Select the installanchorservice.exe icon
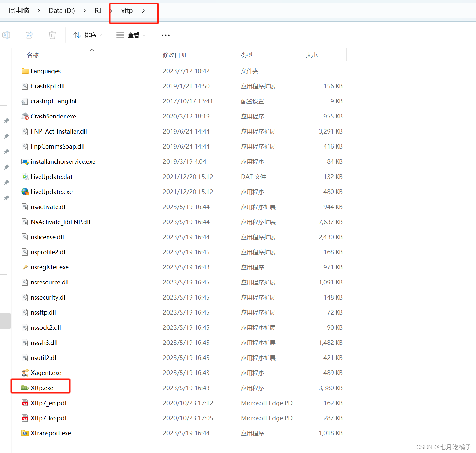This screenshot has width=476, height=453. [x=25, y=161]
